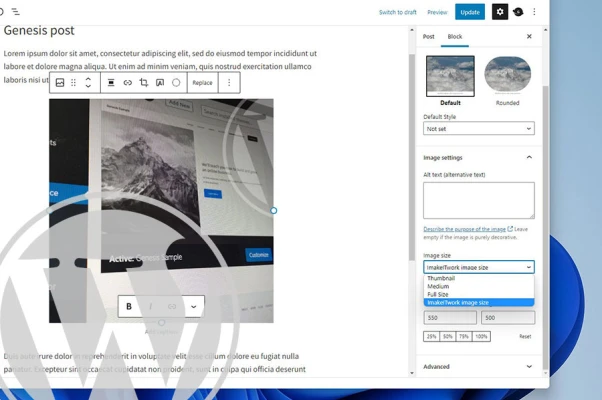This screenshot has height=400, width=602.
Task: Toggle bold in caption toolbar
Action: point(129,306)
